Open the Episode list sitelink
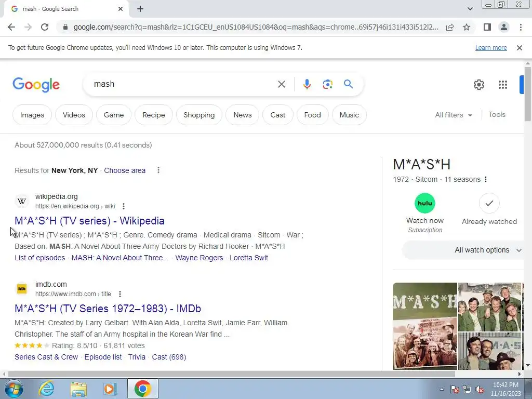 (x=103, y=357)
